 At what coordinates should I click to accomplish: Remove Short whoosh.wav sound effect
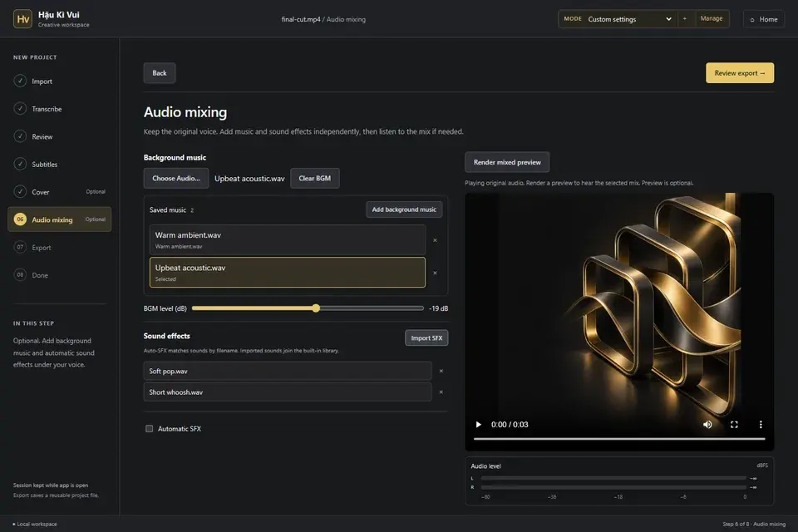coord(441,392)
